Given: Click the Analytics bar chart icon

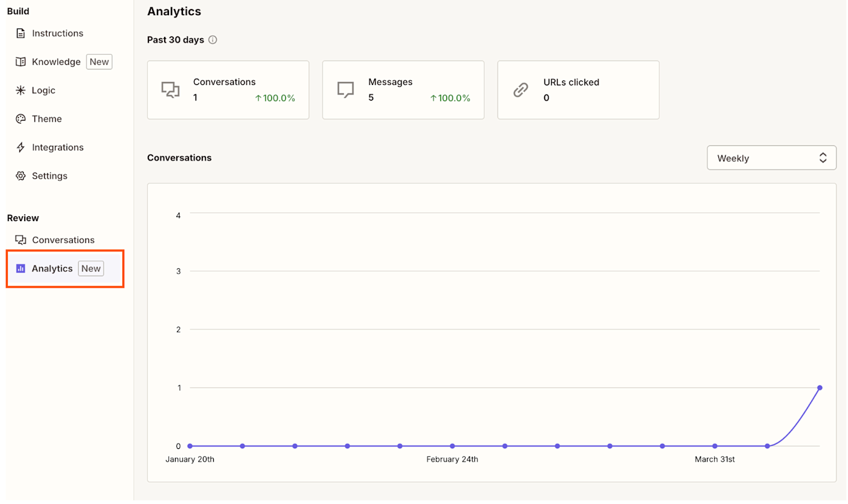Looking at the screenshot, I should pos(21,268).
